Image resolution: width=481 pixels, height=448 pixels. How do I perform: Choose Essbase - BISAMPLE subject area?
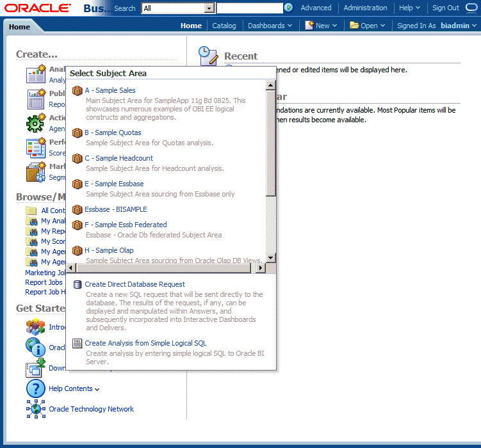[116, 209]
